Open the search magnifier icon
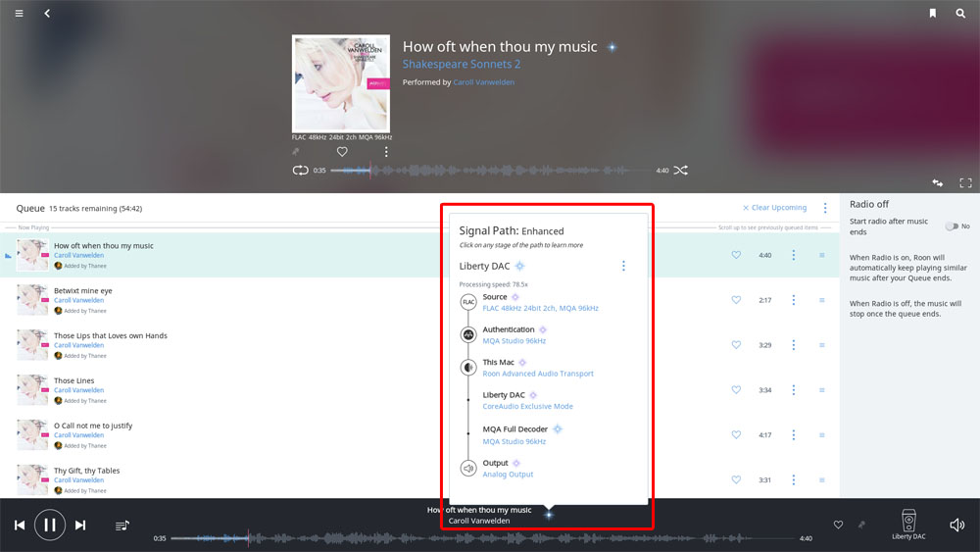This screenshot has width=980, height=552. 960,14
